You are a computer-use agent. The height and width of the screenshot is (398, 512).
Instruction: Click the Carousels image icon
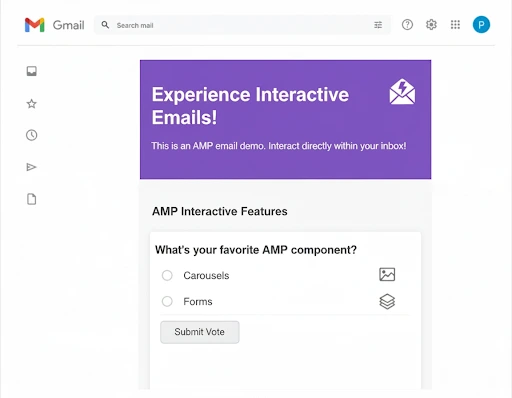(387, 275)
